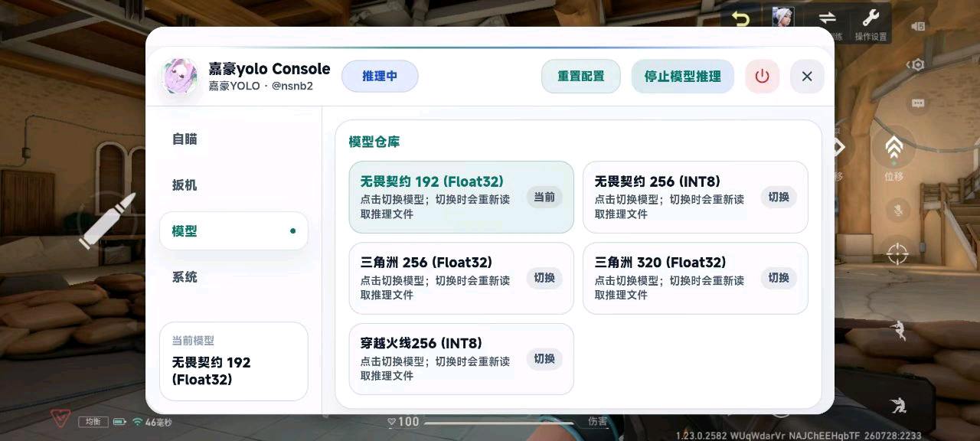Click the 重置配置 button
980x441 pixels.
click(x=580, y=77)
